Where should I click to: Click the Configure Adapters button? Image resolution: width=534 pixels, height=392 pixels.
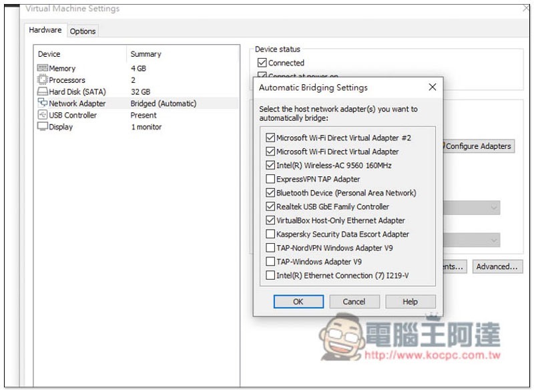coord(478,146)
